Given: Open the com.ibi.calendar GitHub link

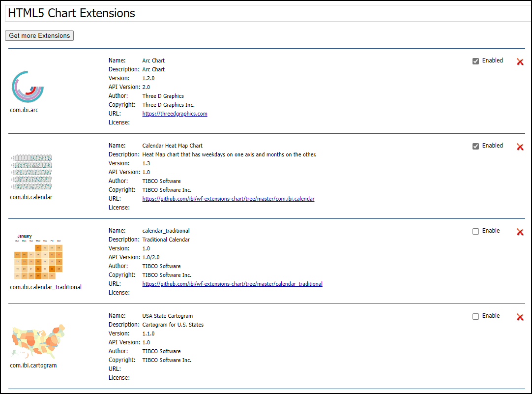Looking at the screenshot, I should (228, 199).
